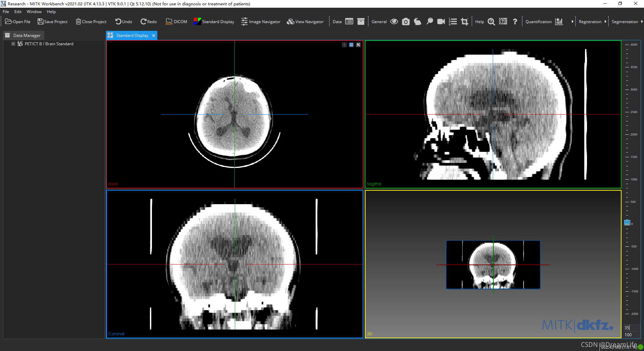Click the Open File button
Screen dimensions: 644x351
[x=18, y=22]
